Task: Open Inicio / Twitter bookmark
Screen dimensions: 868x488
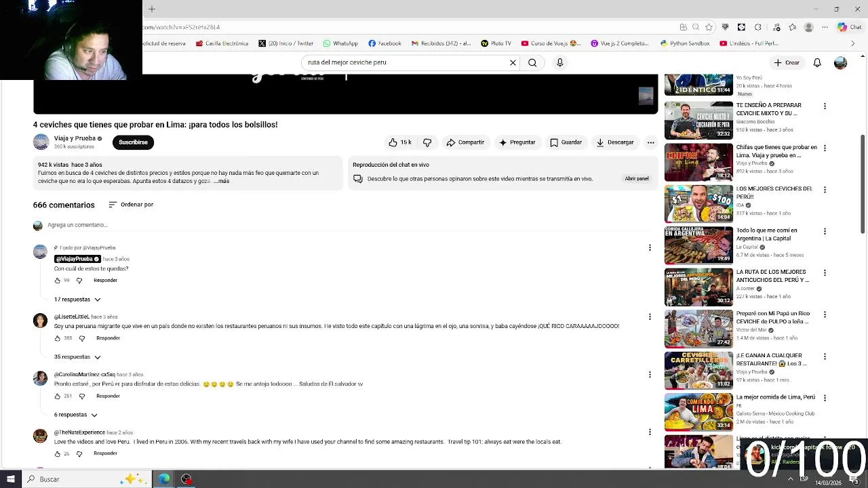Action: point(285,43)
